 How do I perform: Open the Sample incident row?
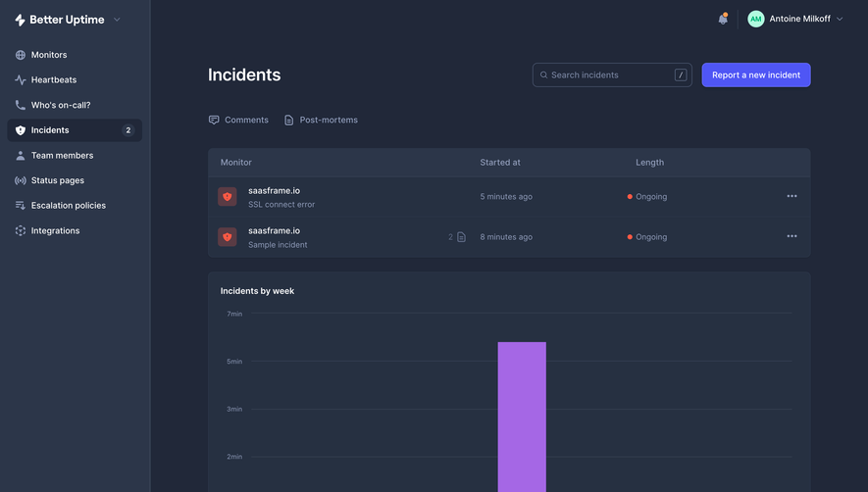coord(509,237)
